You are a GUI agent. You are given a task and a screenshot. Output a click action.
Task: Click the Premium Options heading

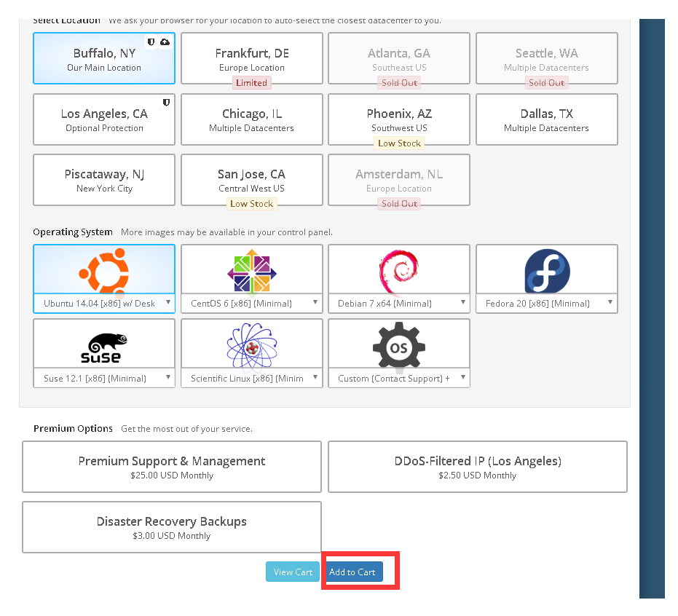(x=73, y=428)
